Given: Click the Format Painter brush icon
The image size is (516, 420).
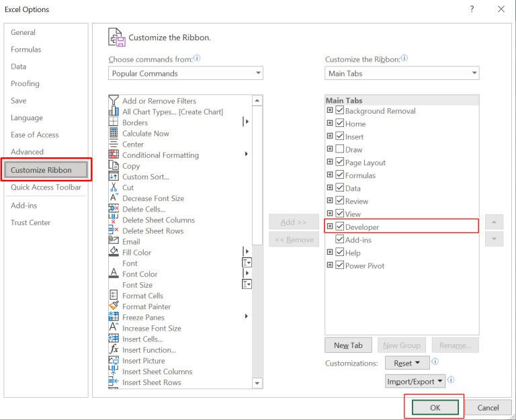Looking at the screenshot, I should coord(114,306).
